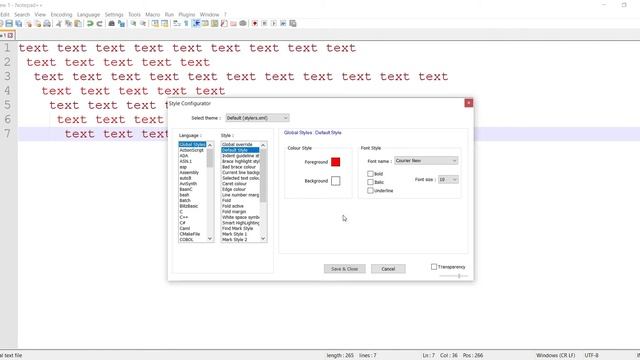This screenshot has height=360, width=640.
Task: Pick the red Foreground colour swatch
Action: pyautogui.click(x=336, y=162)
